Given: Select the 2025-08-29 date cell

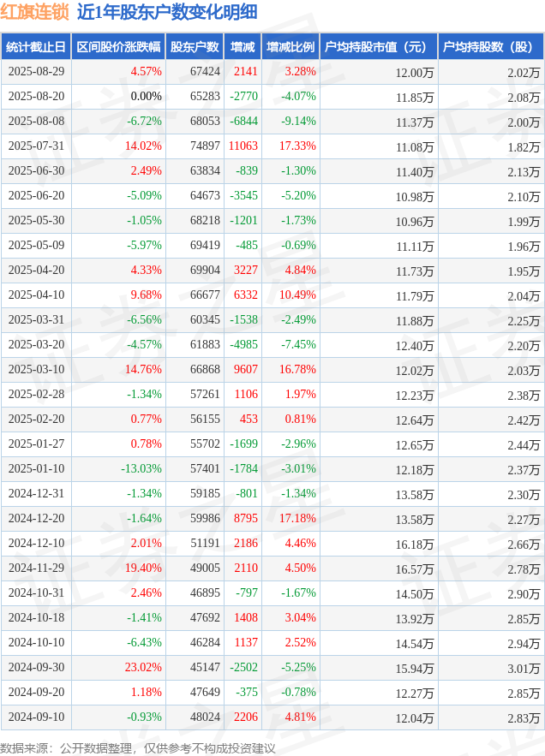Looking at the screenshot, I should [x=36, y=71].
